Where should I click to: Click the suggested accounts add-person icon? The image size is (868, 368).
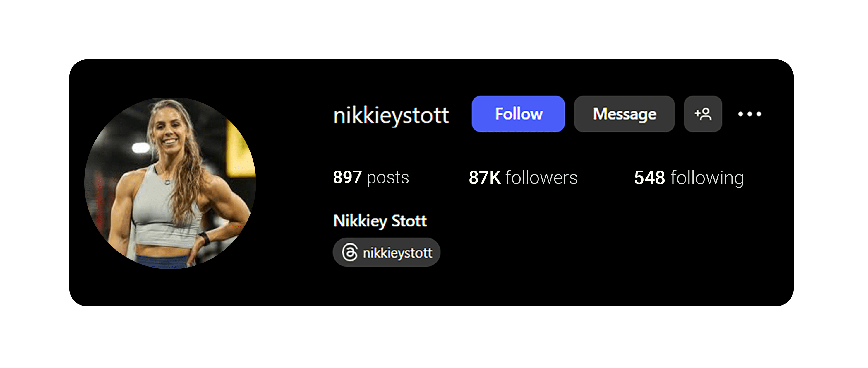point(703,114)
